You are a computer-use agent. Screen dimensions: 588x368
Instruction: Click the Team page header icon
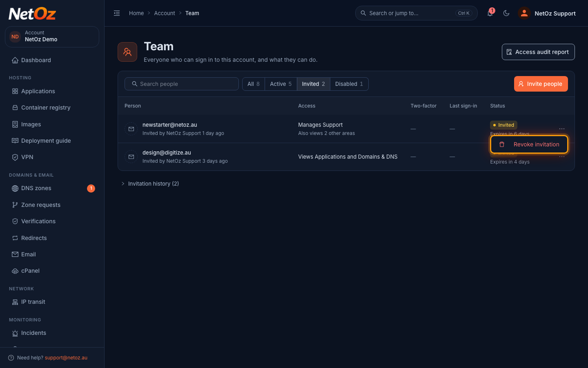[127, 52]
